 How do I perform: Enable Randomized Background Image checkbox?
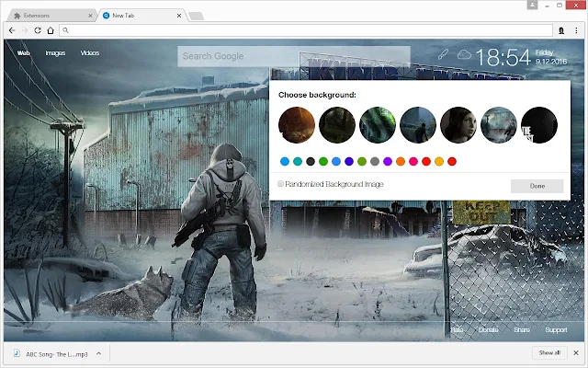click(280, 184)
